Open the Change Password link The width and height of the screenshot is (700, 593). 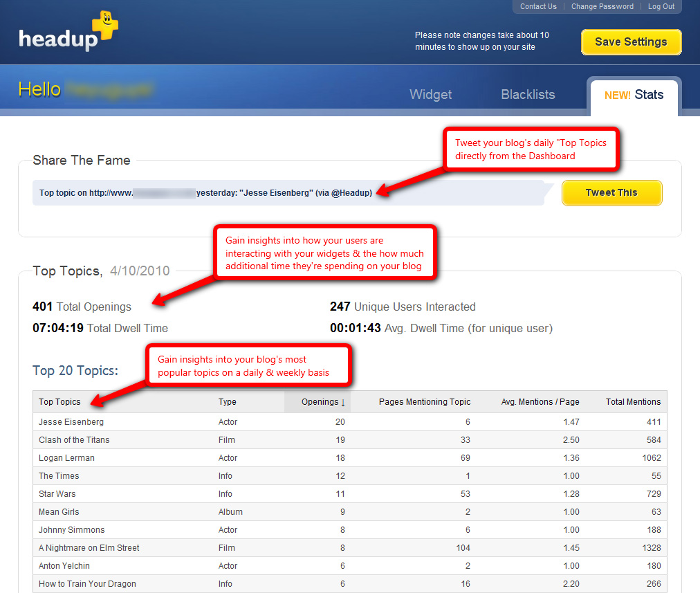(602, 7)
